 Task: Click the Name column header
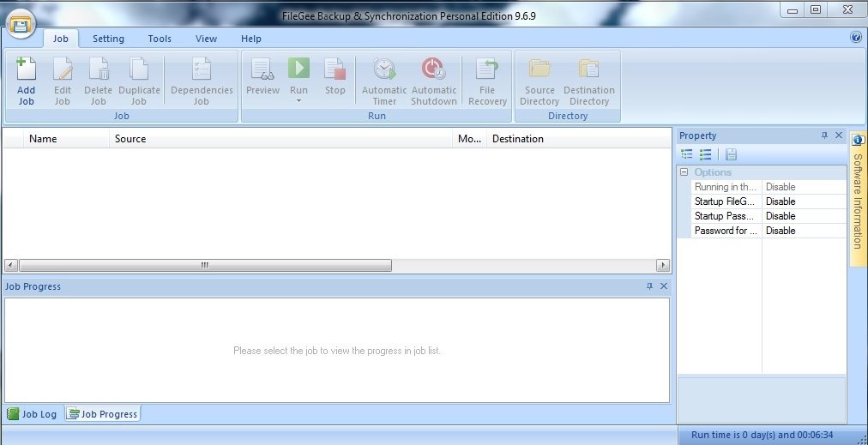tap(66, 139)
